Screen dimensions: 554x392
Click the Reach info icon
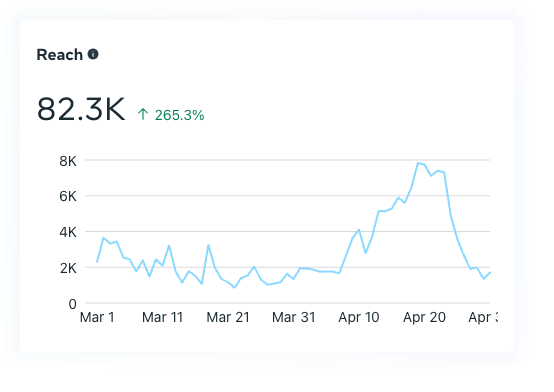pos(93,54)
